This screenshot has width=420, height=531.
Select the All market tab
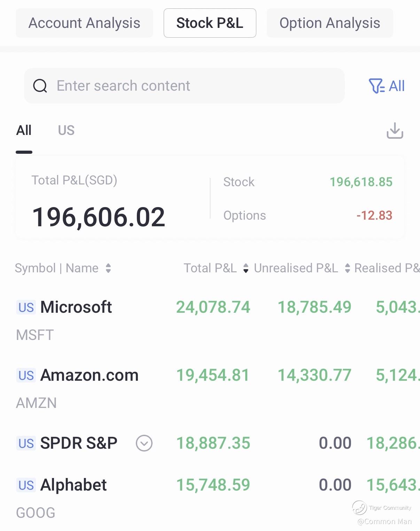(24, 130)
